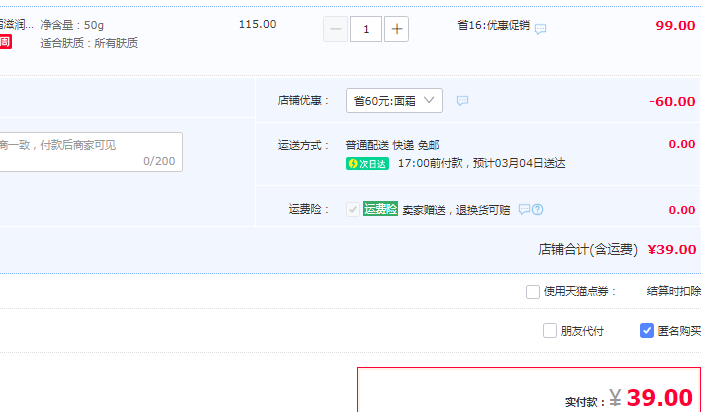Click the quantity field showing 1
The image size is (705, 412).
[x=366, y=29]
